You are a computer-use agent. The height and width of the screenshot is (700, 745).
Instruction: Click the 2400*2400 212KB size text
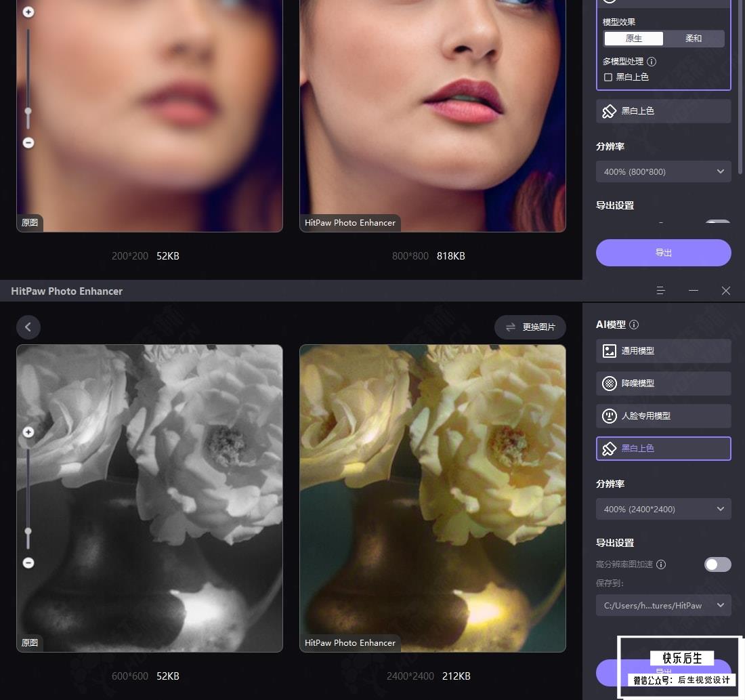[x=429, y=676]
